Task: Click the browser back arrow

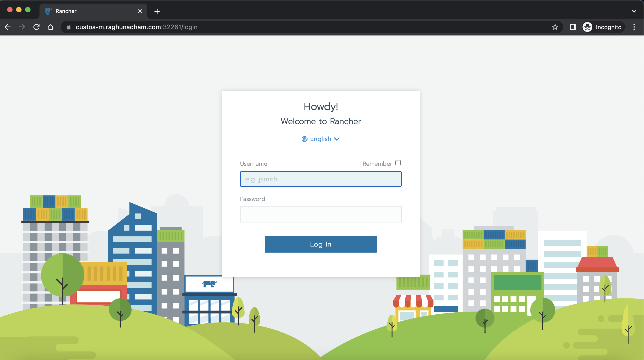Action: point(8,27)
